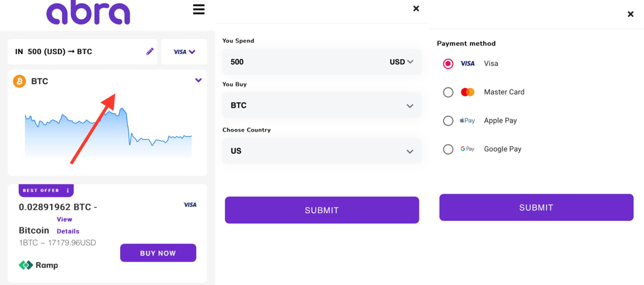Viewport: 644px width, 285px height.
Task: Choose the Apple Pay radio button
Action: (x=448, y=121)
